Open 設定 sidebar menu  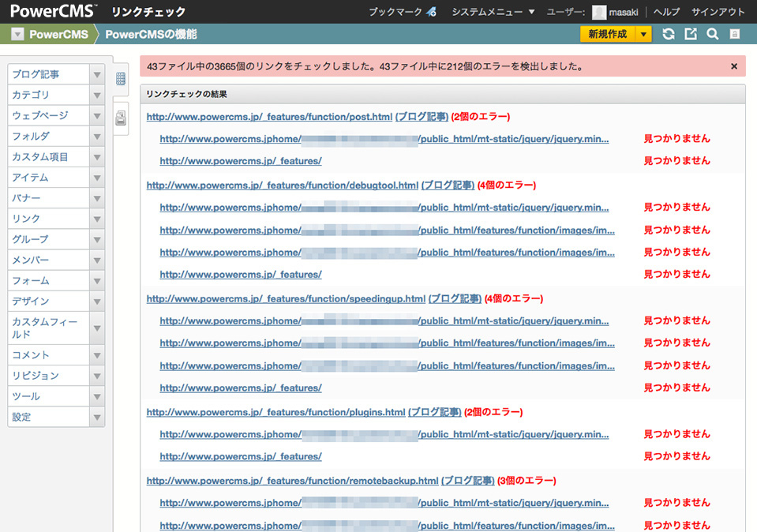(49, 417)
